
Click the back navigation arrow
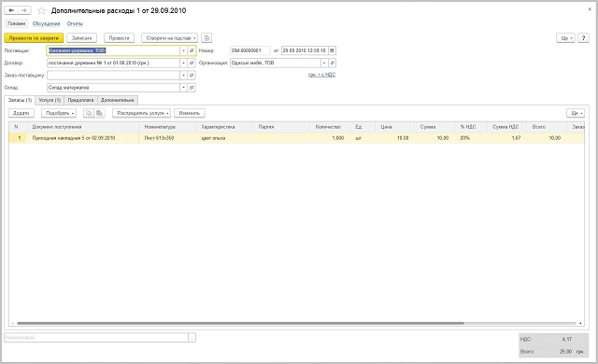[11, 10]
